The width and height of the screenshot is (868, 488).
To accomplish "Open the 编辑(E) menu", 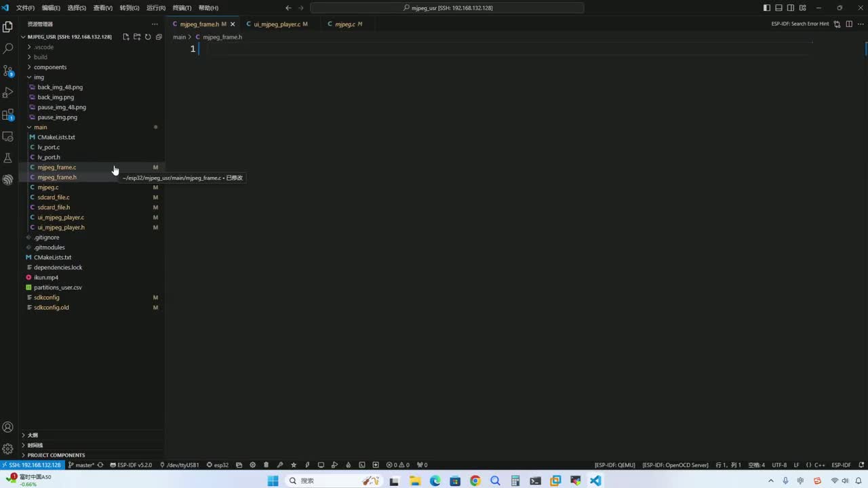I will [51, 8].
